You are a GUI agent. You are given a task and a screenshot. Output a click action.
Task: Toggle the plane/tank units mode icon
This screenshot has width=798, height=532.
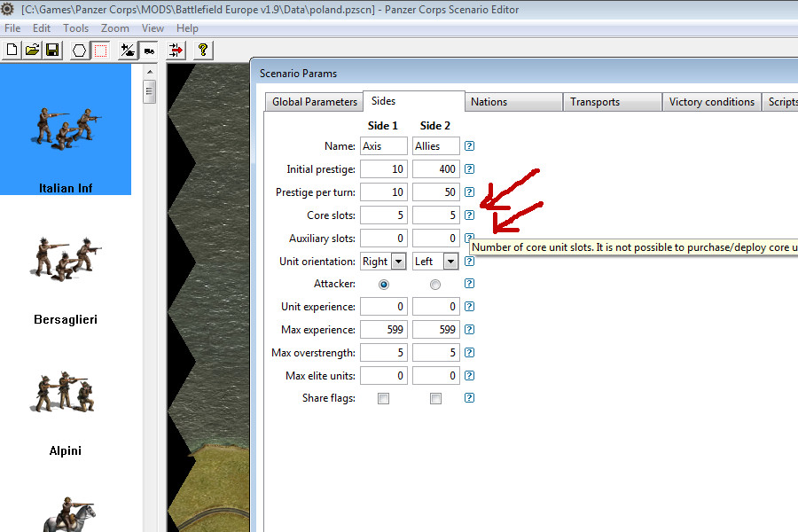(x=129, y=51)
